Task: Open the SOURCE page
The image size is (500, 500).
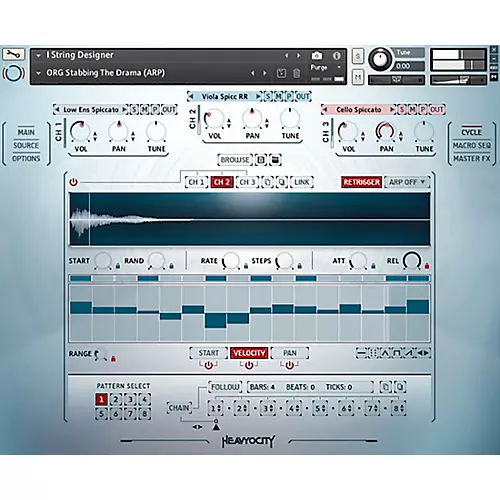Action: pos(26,146)
